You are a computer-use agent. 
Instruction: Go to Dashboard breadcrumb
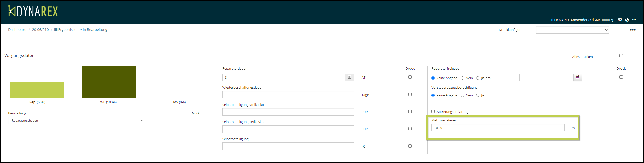(x=17, y=30)
